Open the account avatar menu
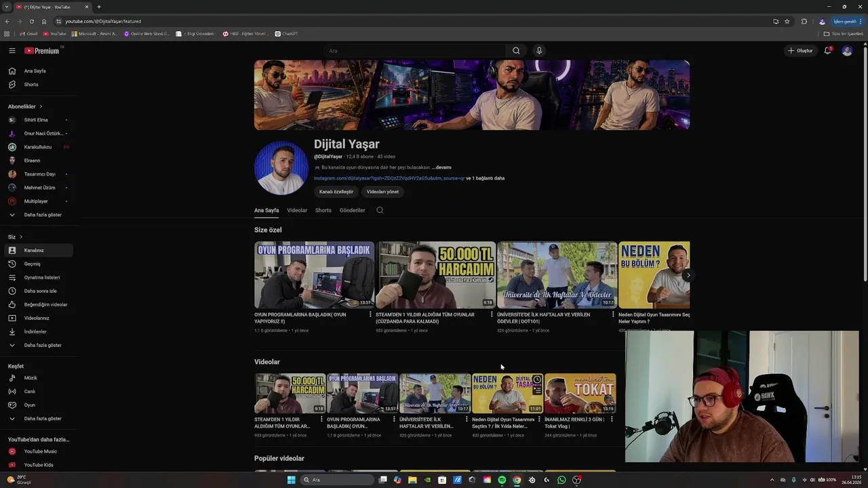 pos(847,51)
